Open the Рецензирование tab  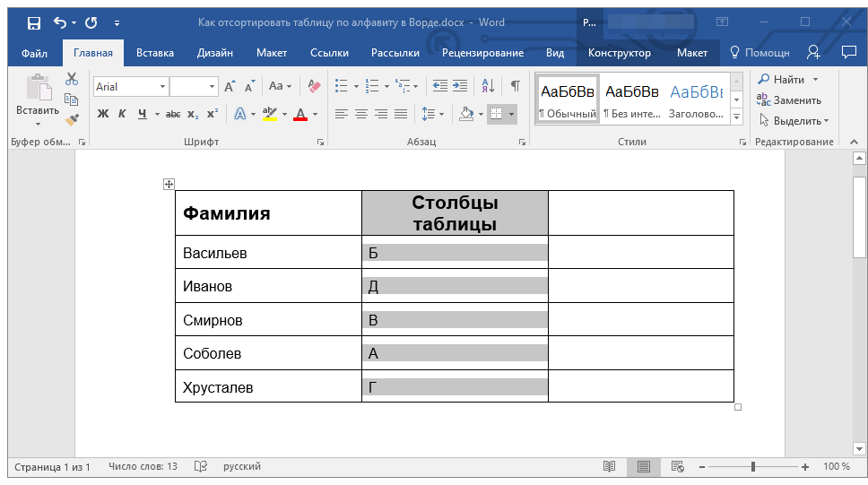[482, 53]
